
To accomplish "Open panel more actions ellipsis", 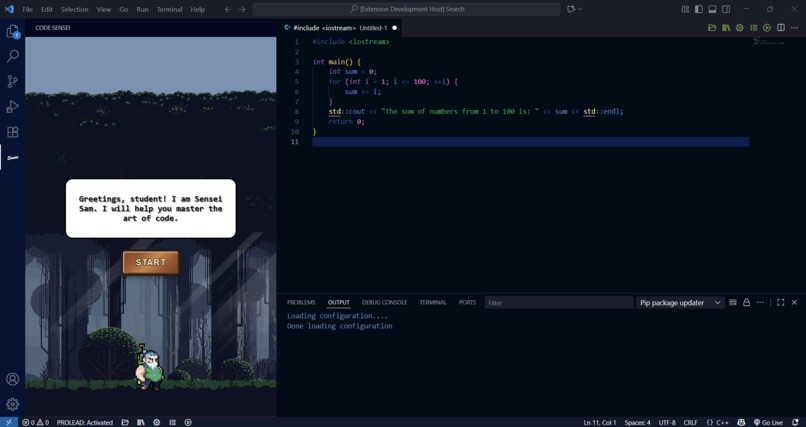I will (760, 303).
